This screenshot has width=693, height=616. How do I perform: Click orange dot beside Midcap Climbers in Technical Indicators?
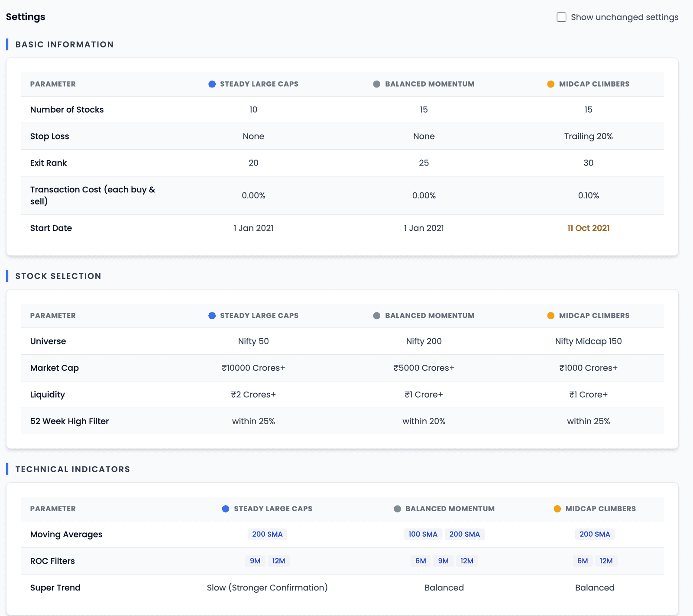click(x=557, y=509)
